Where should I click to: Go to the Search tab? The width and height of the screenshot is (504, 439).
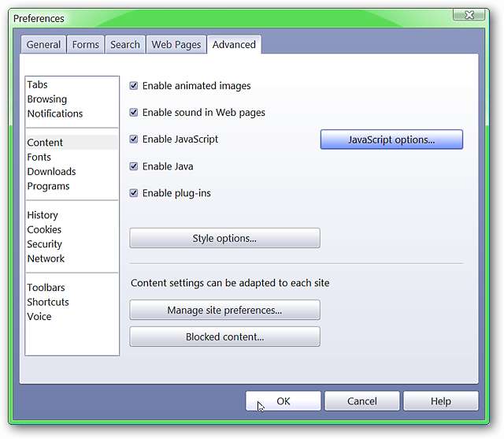tap(124, 45)
